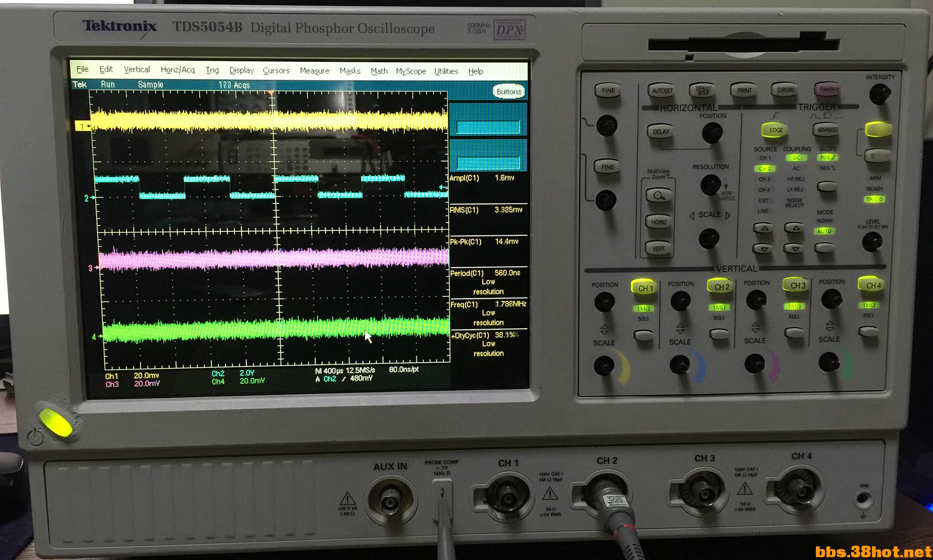Push the trigger SLOPE select button
Image resolution: width=933 pixels, height=560 pixels.
tap(826, 186)
